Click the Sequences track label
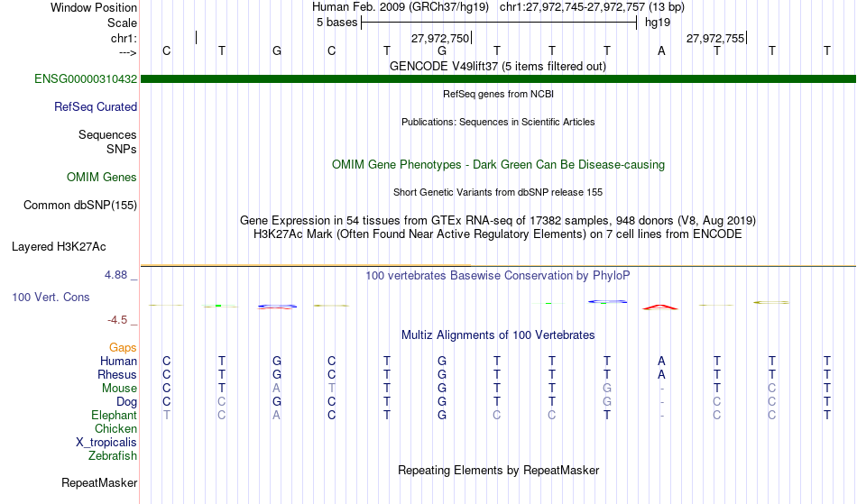 point(107,134)
